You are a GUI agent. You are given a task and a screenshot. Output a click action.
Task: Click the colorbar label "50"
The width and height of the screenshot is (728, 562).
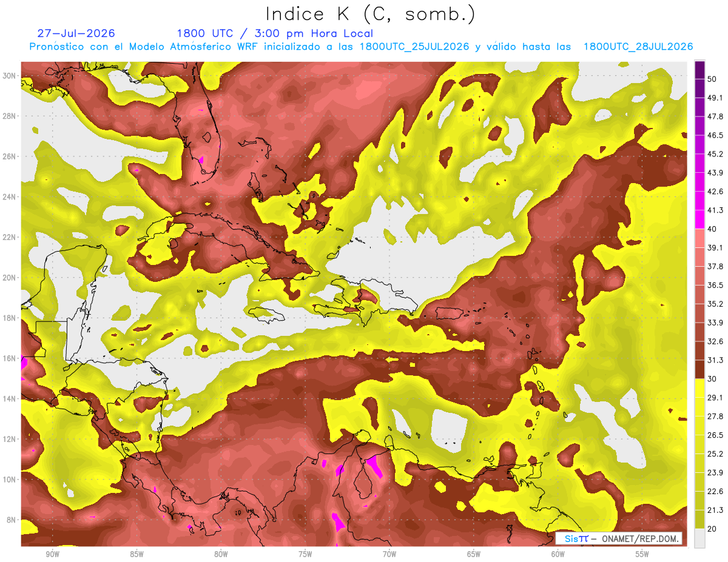pyautogui.click(x=713, y=79)
